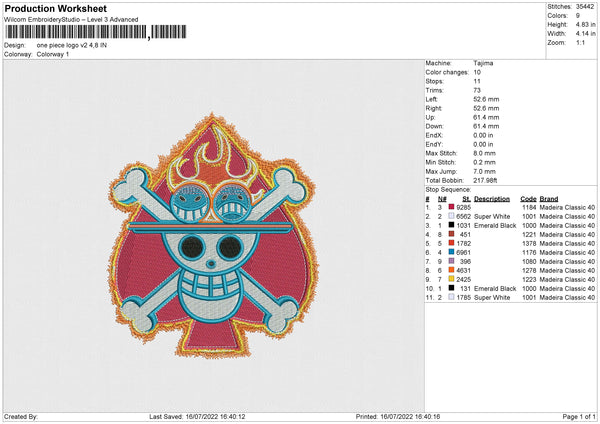Viewport: 600px width, 424px height.
Task: Click the Machine value Tajima
Action: (483, 63)
